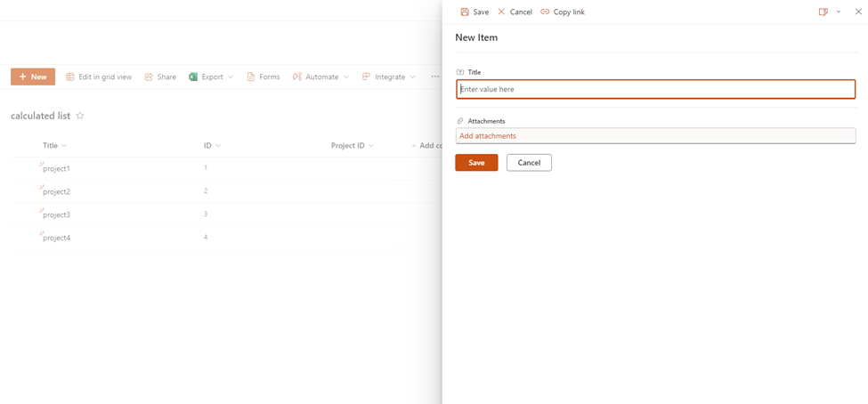Viewport: 868px width, 404px height.
Task: Click the Integrate toolbar item
Action: pos(384,77)
